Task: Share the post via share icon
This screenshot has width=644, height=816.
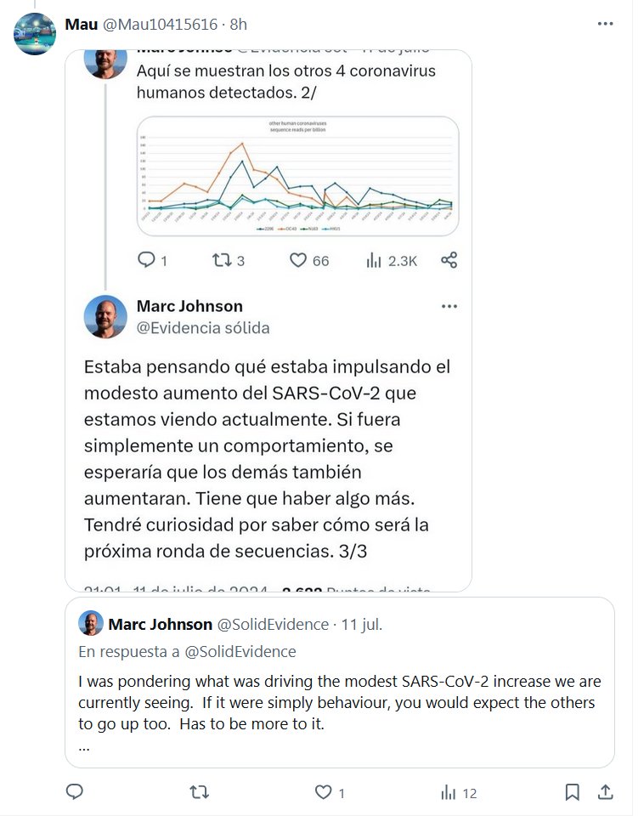Action: (x=606, y=792)
